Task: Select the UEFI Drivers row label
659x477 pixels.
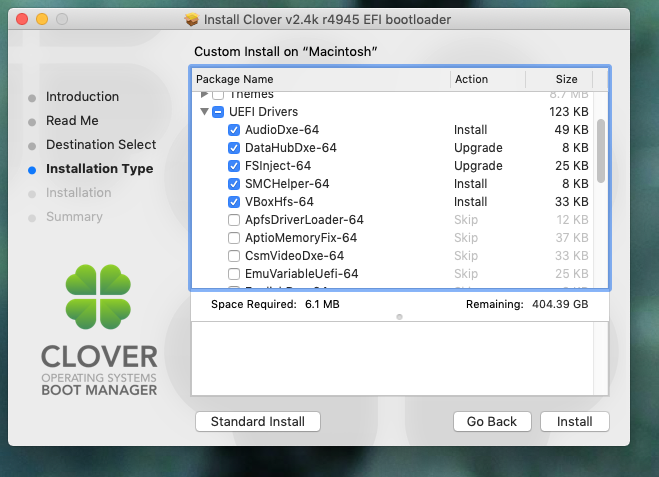Action: (264, 112)
